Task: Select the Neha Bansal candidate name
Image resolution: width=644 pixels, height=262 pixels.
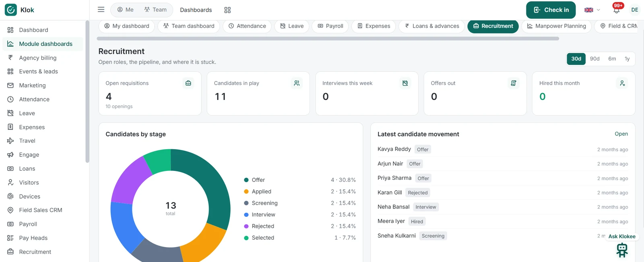Action: coord(393,207)
